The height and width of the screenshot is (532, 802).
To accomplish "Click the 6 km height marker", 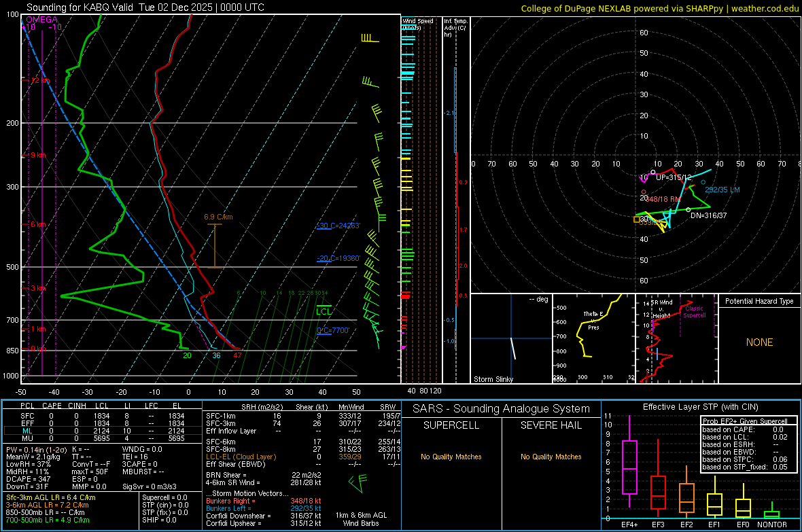I will 38,225.
